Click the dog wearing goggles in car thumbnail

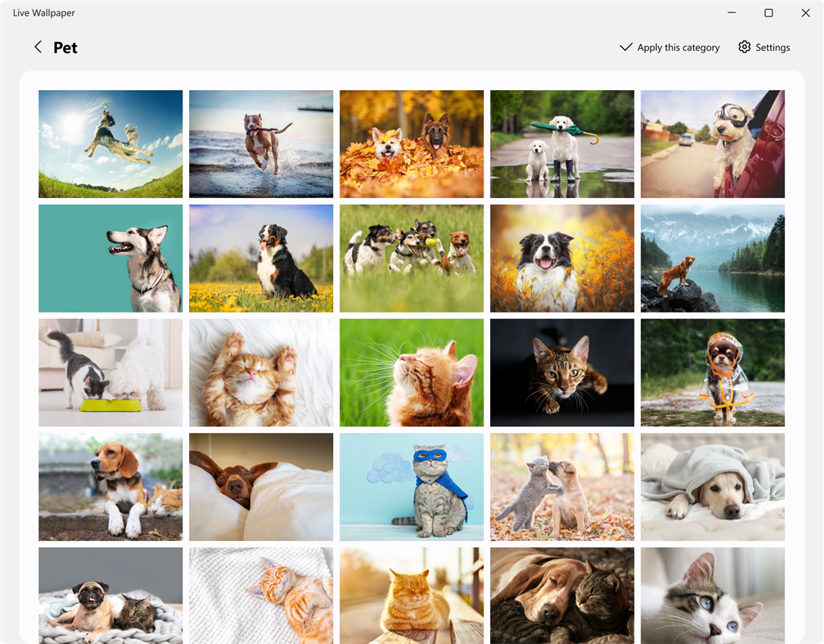(x=712, y=144)
